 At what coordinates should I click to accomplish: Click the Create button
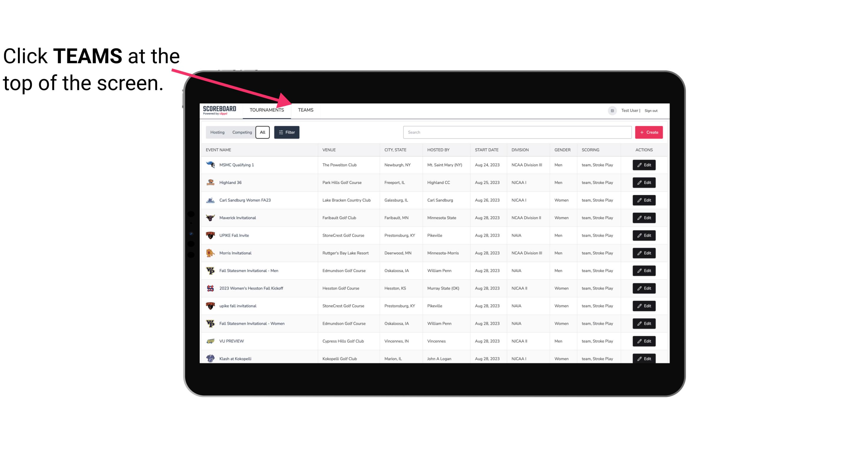[649, 132]
